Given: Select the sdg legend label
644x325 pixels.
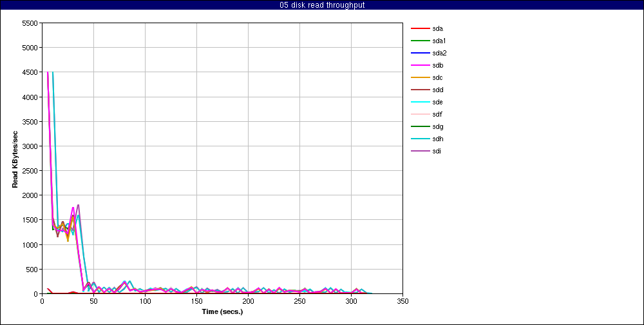Looking at the screenshot, I should click(437, 127).
